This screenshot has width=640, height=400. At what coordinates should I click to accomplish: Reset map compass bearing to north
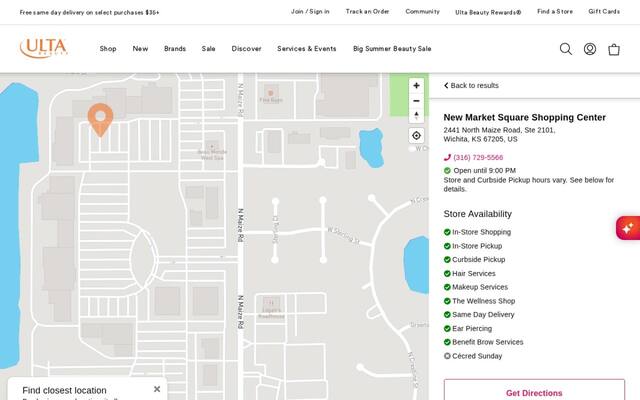(x=416, y=116)
